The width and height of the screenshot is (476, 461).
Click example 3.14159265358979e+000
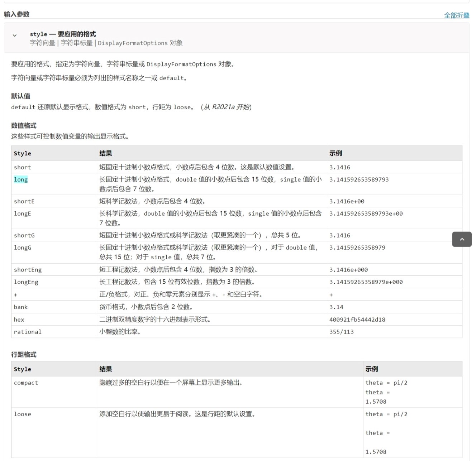(x=366, y=282)
